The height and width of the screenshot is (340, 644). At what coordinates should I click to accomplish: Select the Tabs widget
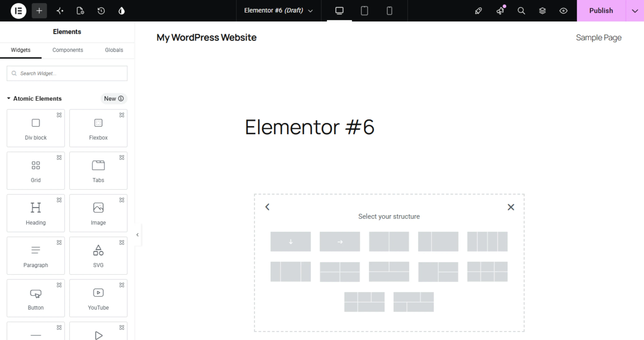tap(98, 170)
